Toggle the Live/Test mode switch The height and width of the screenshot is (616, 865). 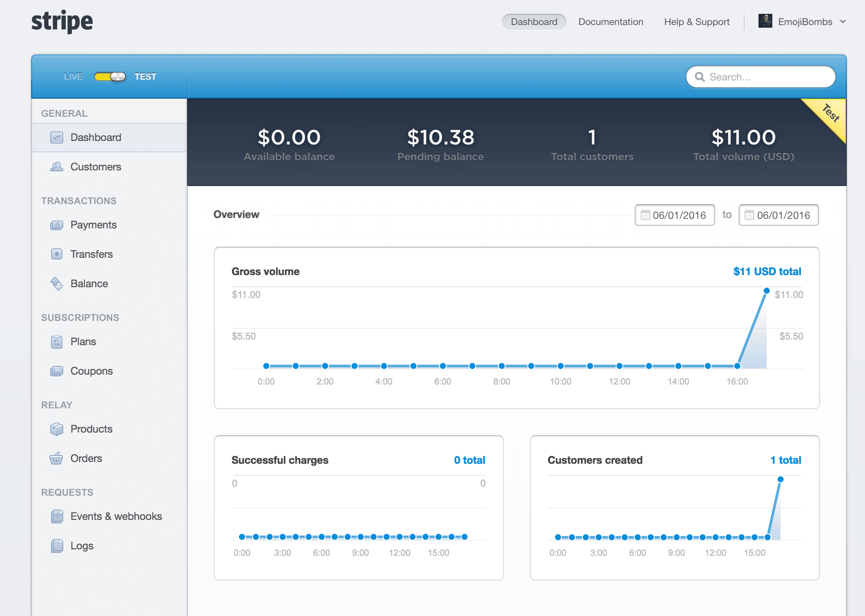[110, 77]
